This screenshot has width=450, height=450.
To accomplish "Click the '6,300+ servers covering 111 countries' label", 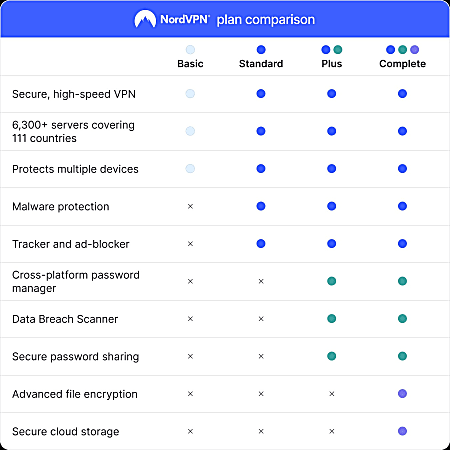I will (73, 131).
